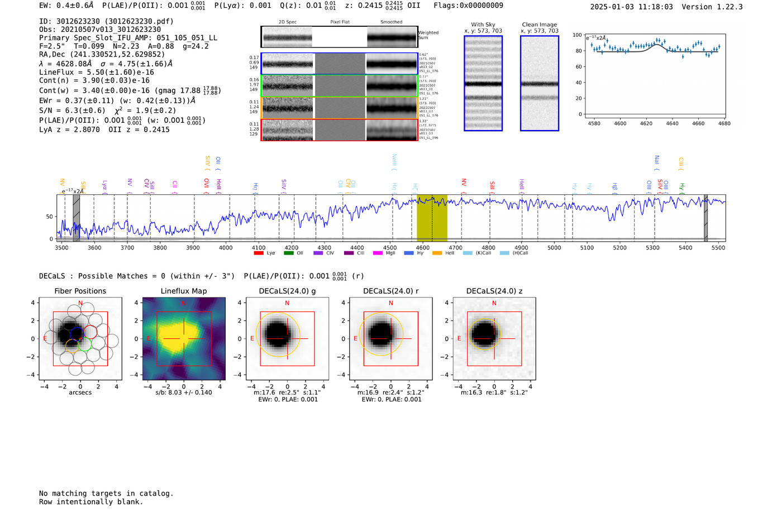The image size is (782, 532).
Task: Click the 'DECaLS : Possible Matches = 0' line
Action: pos(137,276)
